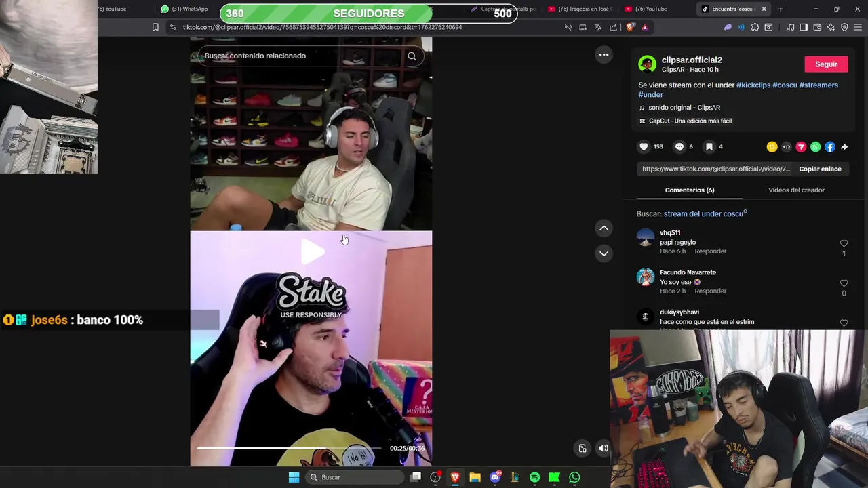Follow clipsar.official2 with Seguir button
This screenshot has height=488, width=868.
[x=826, y=64]
